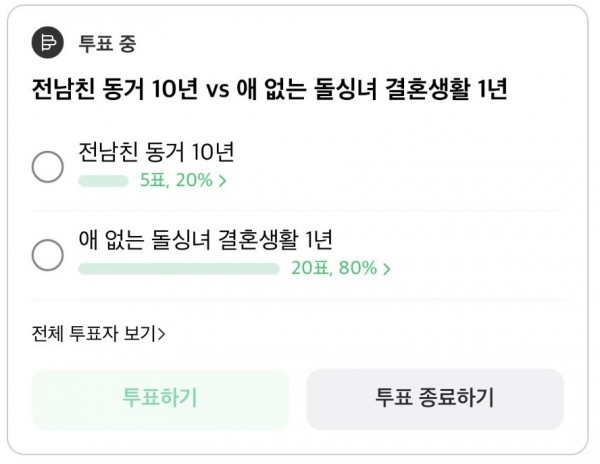Click the 80% percentage text

coord(357,268)
